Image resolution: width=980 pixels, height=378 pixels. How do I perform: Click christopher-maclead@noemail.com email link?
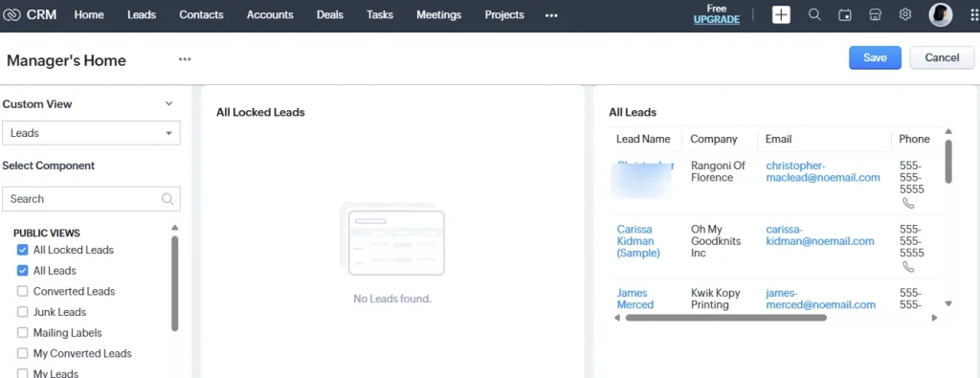point(822,172)
